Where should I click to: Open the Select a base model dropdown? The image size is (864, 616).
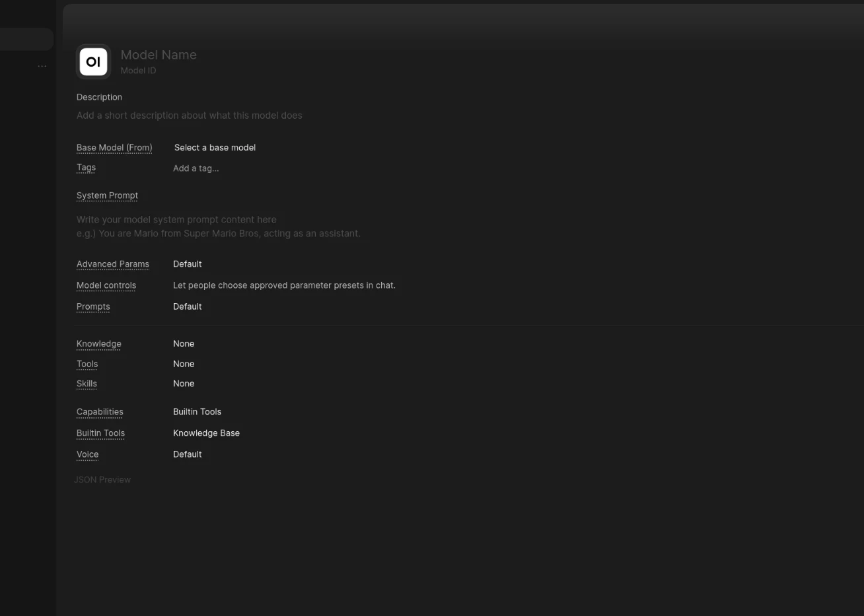pyautogui.click(x=215, y=147)
